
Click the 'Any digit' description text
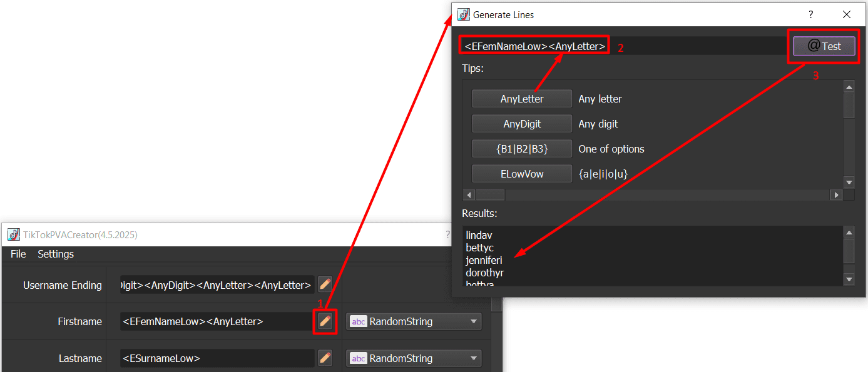pyautogui.click(x=598, y=124)
